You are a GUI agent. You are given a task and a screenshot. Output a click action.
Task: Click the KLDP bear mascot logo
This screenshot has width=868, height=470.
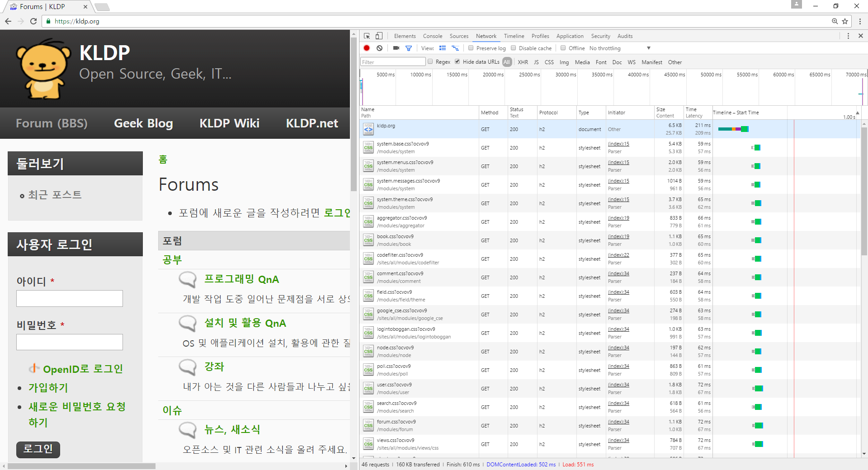click(x=43, y=68)
